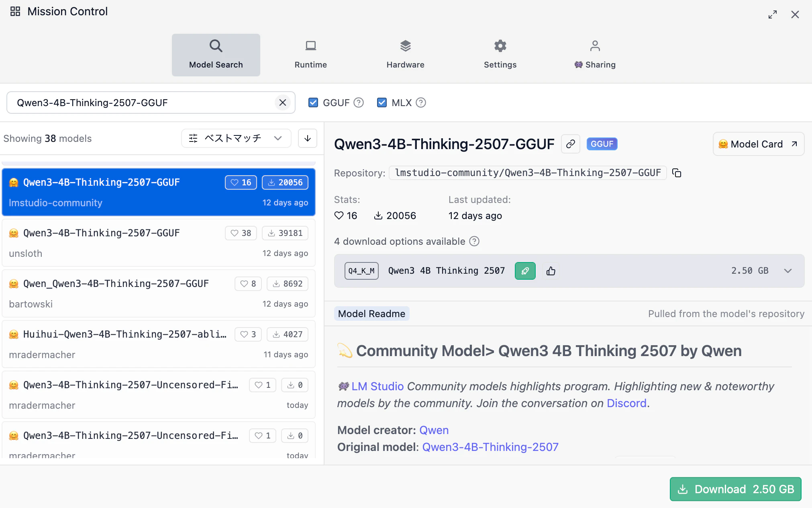Click the 'Showing 38 models' count text
The height and width of the screenshot is (508, 812).
coord(47,139)
